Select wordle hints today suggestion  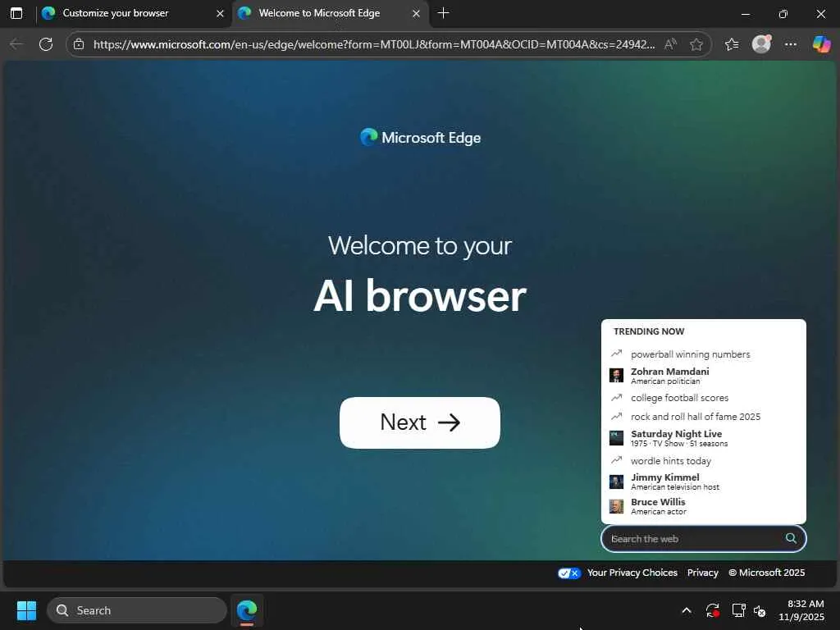click(703, 461)
